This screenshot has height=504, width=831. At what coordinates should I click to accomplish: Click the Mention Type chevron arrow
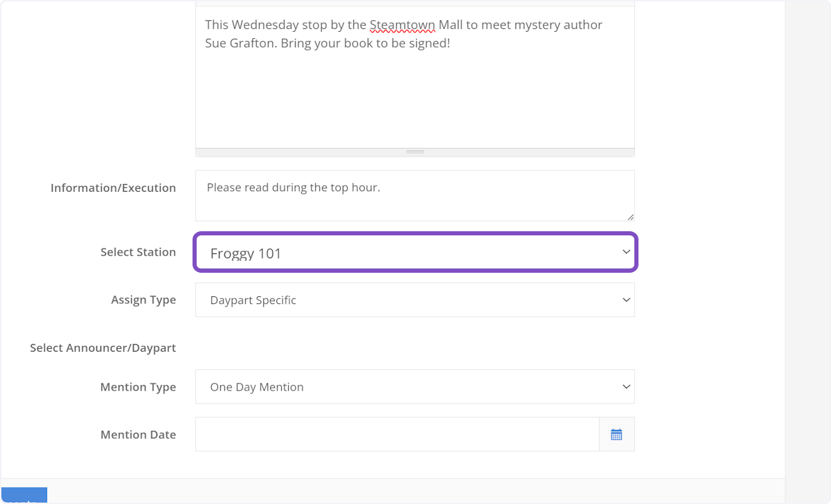pyautogui.click(x=626, y=387)
